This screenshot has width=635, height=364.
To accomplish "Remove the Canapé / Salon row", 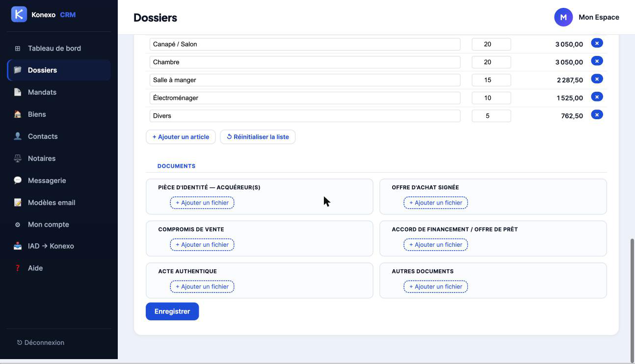I will (x=597, y=43).
